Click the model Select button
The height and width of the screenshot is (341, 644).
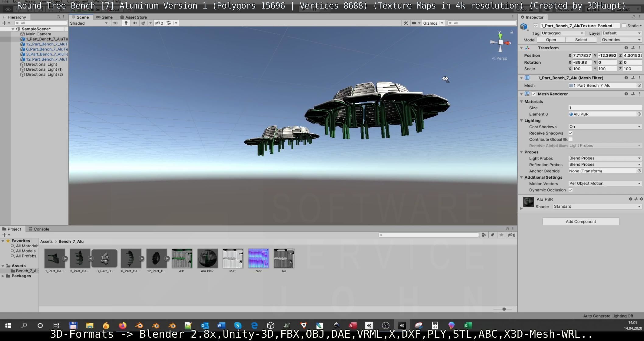point(581,40)
